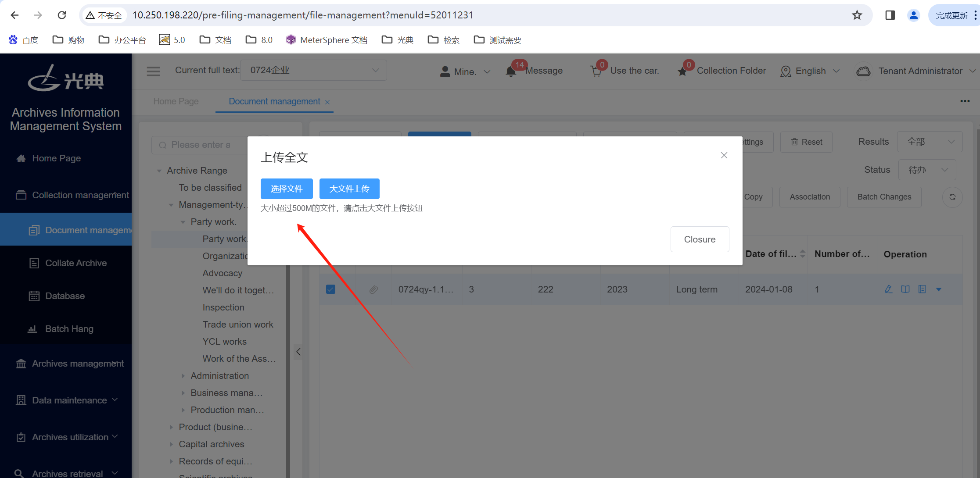Collapse the tree panel with arrow handle
Screen dimensions: 980x478
tap(298, 352)
